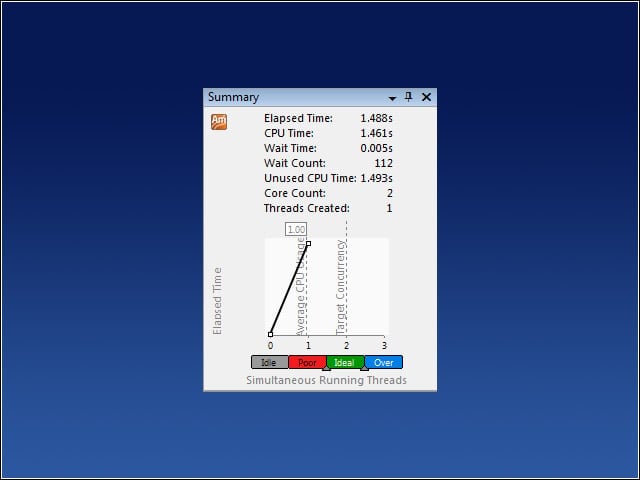640x480 pixels.
Task: Click the Target Concurrency dashed line
Action: 347,278
